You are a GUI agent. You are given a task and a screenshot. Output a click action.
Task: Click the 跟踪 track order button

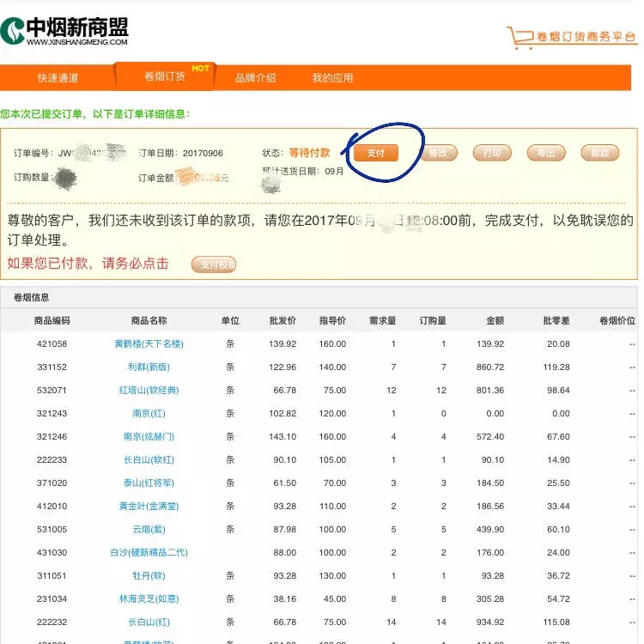(599, 153)
